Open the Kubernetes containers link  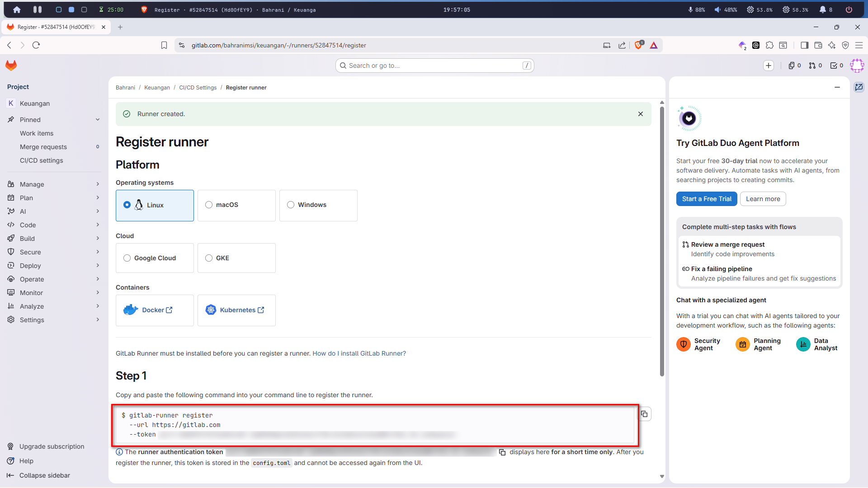pos(236,310)
